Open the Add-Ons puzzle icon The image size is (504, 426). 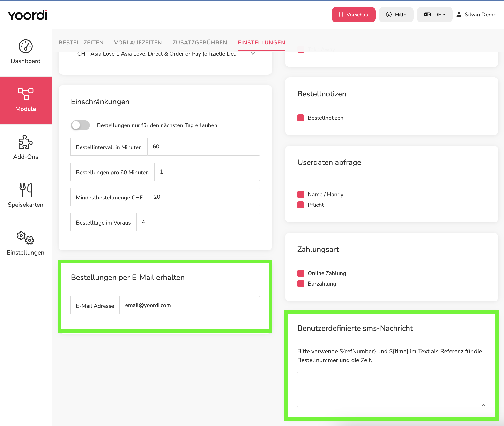[x=26, y=142]
